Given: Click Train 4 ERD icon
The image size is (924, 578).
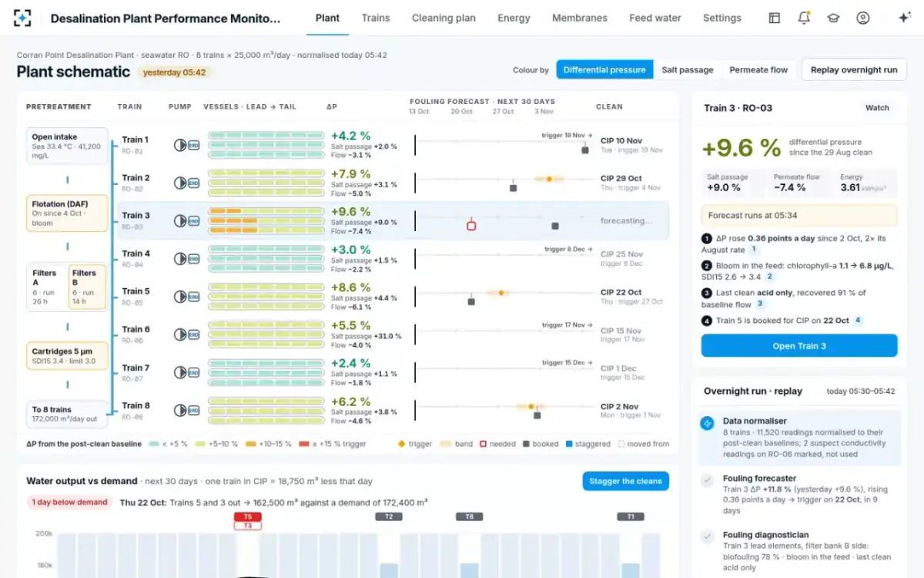Looking at the screenshot, I should 193,259.
